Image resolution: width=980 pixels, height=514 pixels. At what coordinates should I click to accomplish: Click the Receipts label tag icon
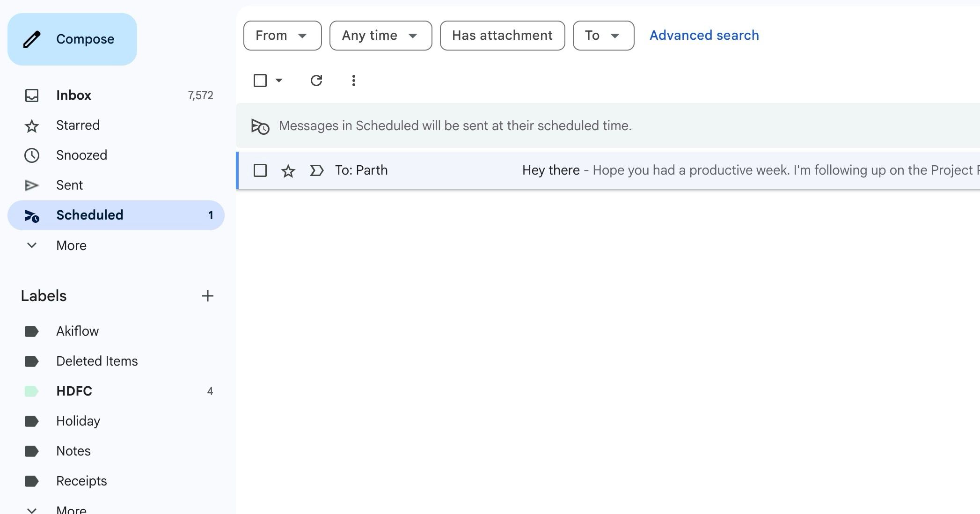click(x=31, y=481)
